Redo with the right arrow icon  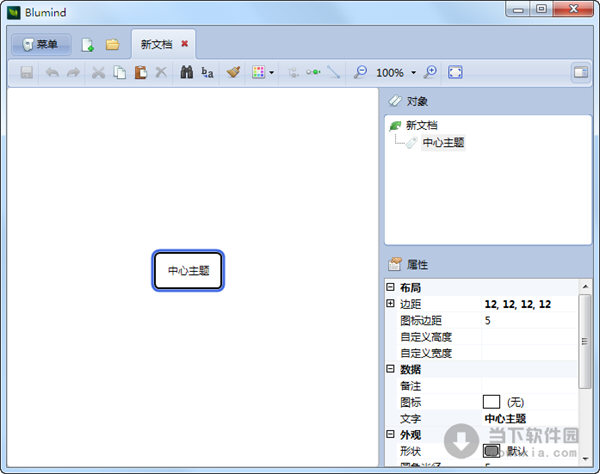click(x=73, y=72)
